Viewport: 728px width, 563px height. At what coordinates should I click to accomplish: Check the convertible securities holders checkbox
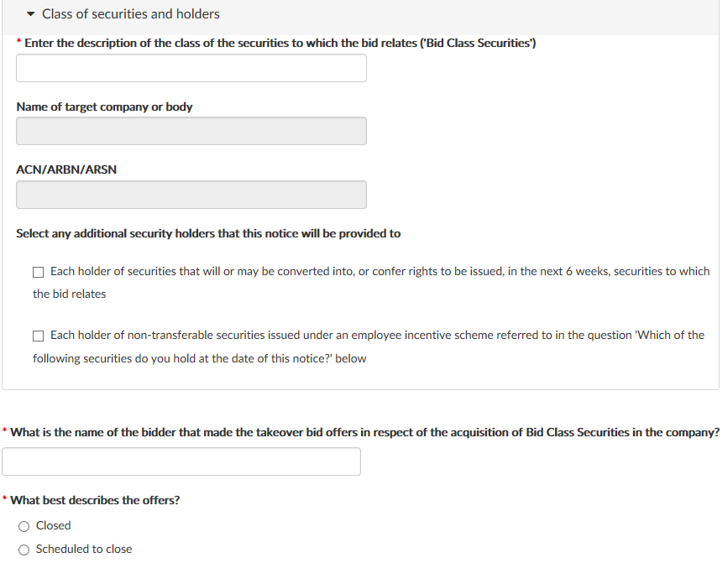coord(38,272)
